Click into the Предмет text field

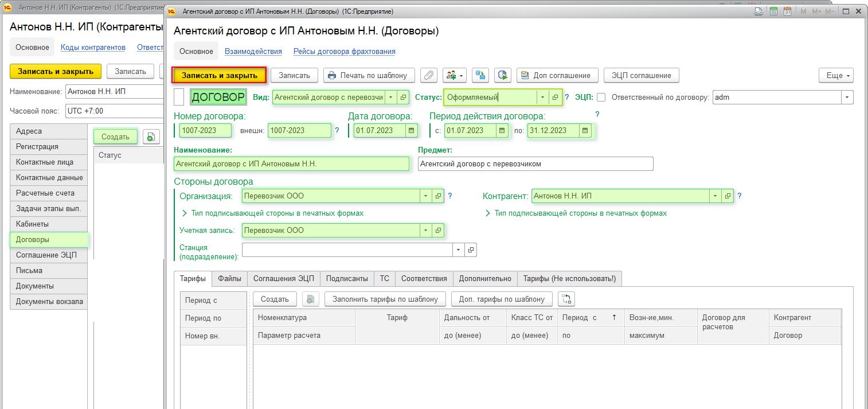535,163
